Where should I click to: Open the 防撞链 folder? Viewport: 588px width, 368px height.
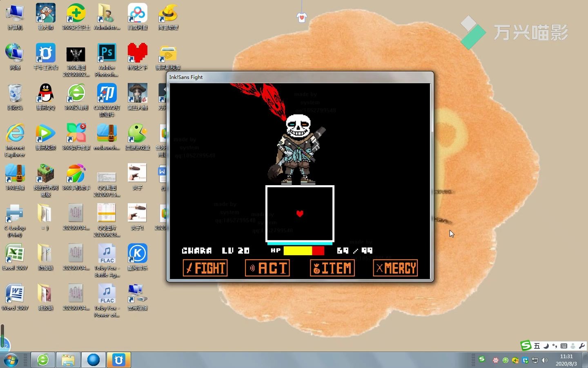pos(46,258)
